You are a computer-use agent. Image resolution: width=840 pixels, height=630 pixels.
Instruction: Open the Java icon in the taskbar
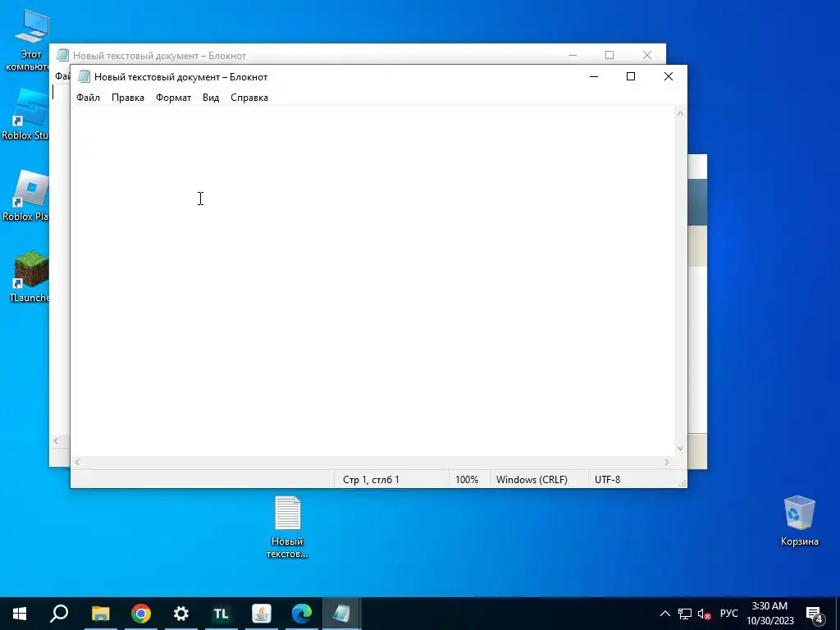click(262, 614)
